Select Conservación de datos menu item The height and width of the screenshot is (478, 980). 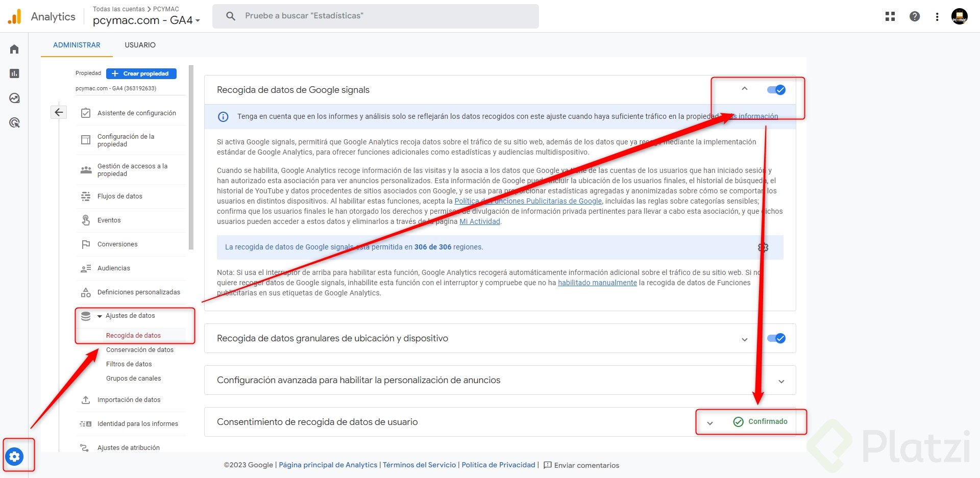pos(140,349)
